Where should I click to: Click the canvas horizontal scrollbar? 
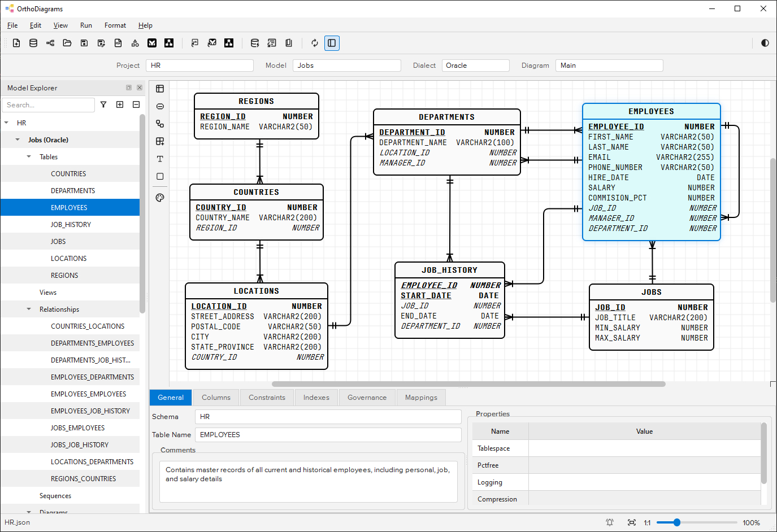tap(468, 384)
